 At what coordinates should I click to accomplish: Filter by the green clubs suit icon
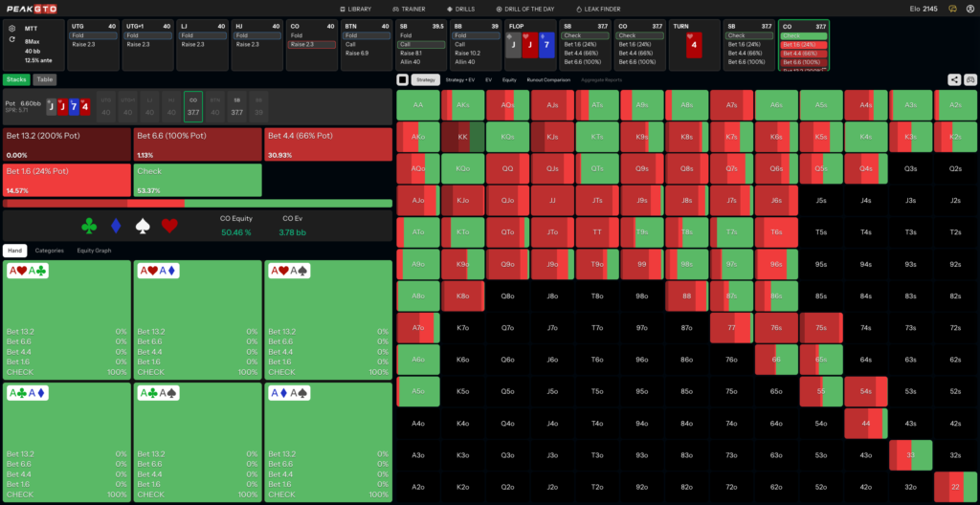tap(89, 226)
